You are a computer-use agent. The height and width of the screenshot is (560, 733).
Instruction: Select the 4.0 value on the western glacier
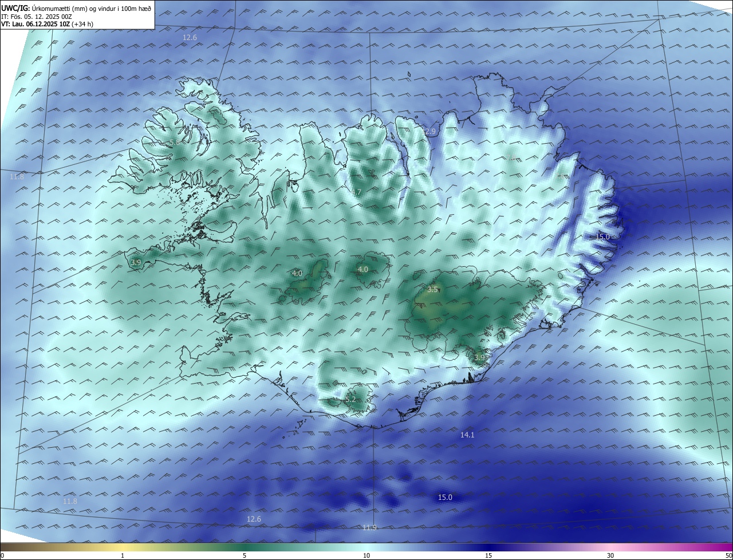pos(297,273)
